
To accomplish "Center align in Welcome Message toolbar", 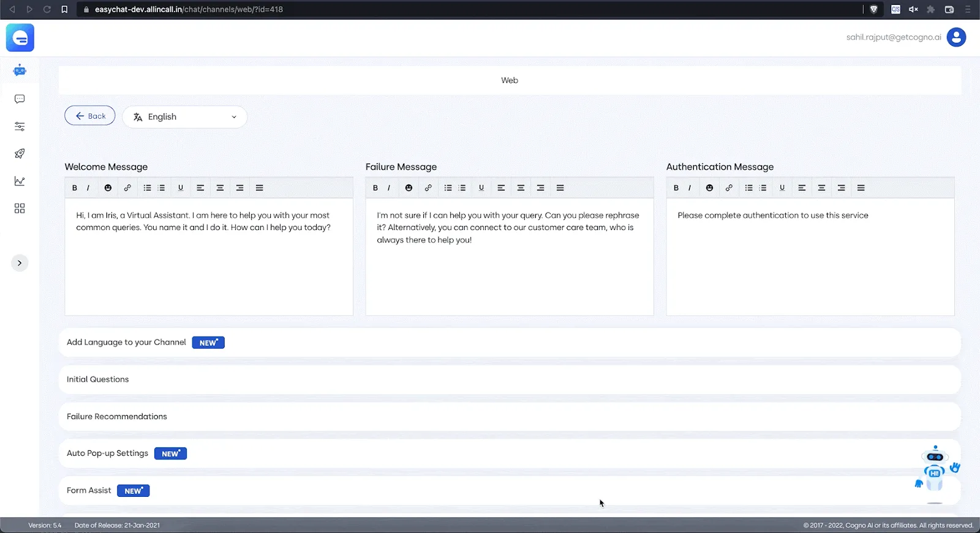I will point(220,188).
